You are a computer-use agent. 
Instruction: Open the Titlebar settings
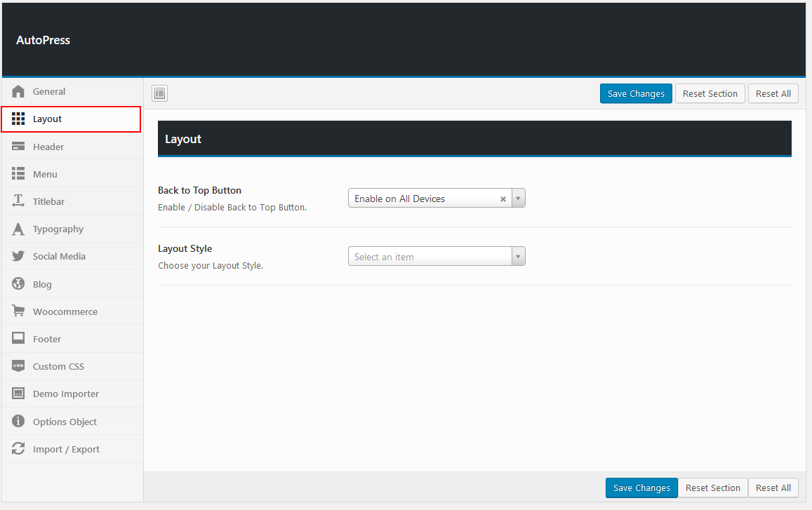coord(72,201)
